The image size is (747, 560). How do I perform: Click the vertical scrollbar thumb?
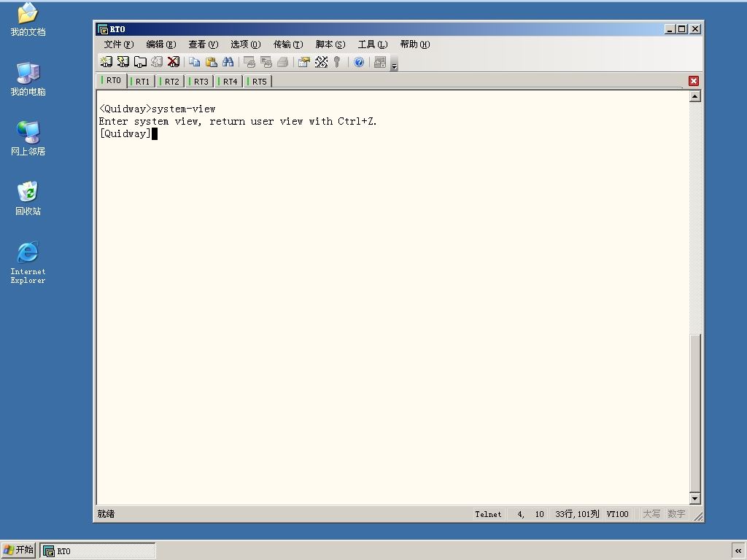click(x=695, y=413)
